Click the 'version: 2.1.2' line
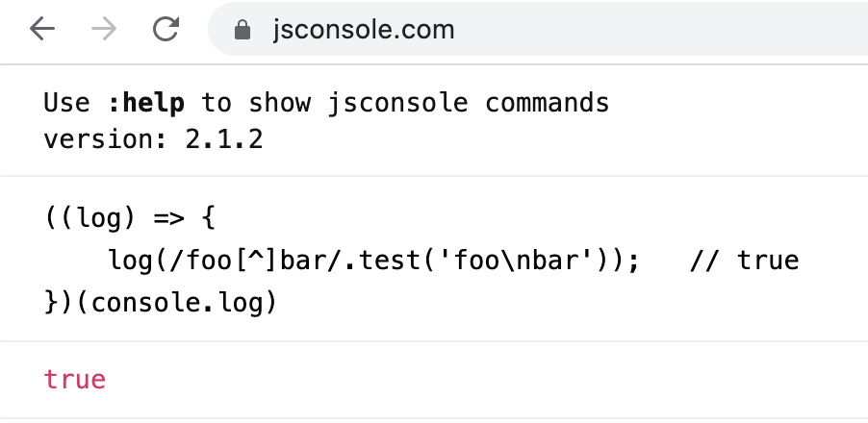This screenshot has width=868, height=423. point(153,140)
